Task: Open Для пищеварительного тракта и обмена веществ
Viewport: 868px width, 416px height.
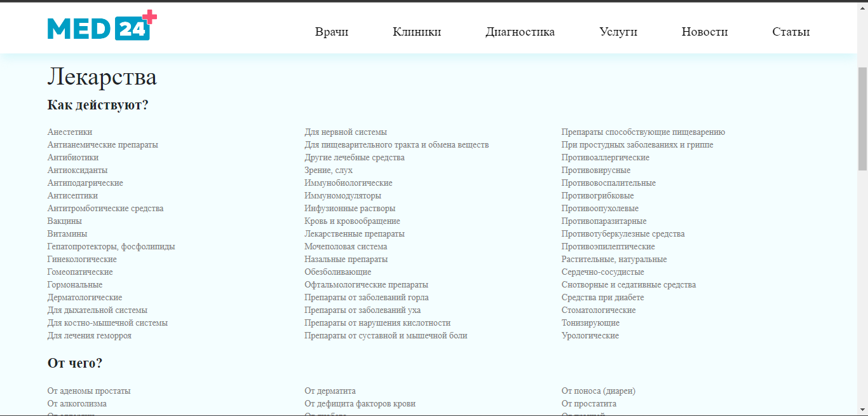Action: coord(397,145)
